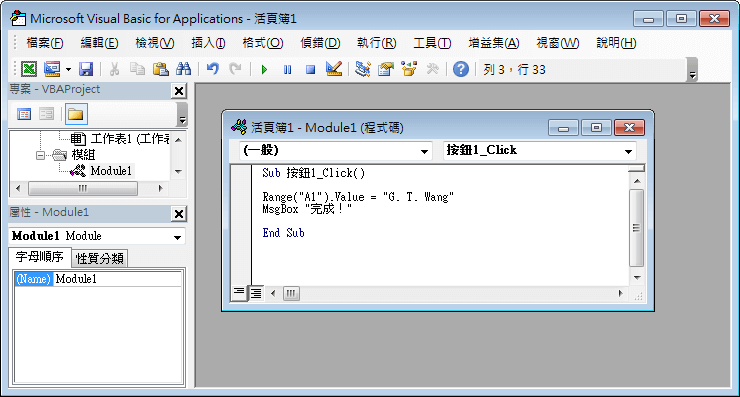The image size is (740, 397).
Task: Open the 工具(T) menu
Action: [432, 43]
